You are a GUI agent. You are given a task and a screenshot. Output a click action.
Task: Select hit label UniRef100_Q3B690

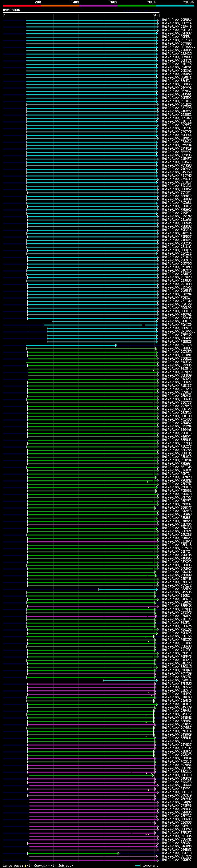coord(177,399)
